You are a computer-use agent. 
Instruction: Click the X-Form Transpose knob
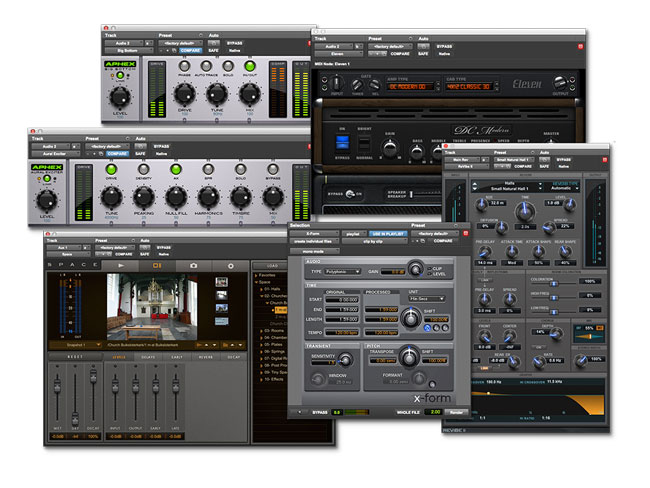409,357
